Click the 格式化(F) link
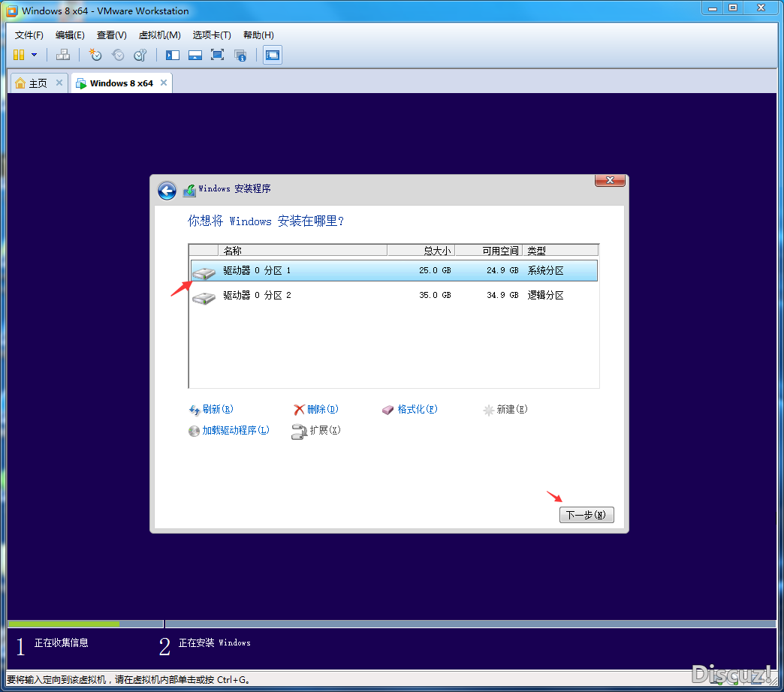Viewport: 784px width, 692px height. click(x=417, y=409)
